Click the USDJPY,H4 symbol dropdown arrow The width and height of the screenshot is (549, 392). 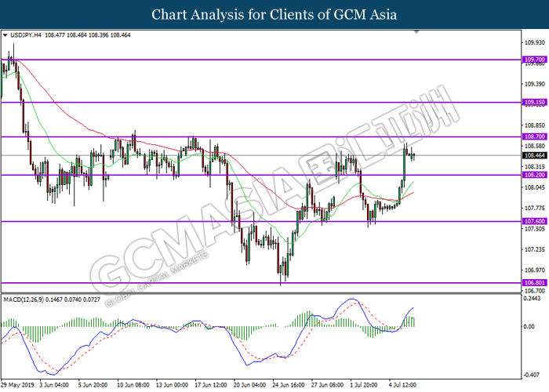coord(5,35)
